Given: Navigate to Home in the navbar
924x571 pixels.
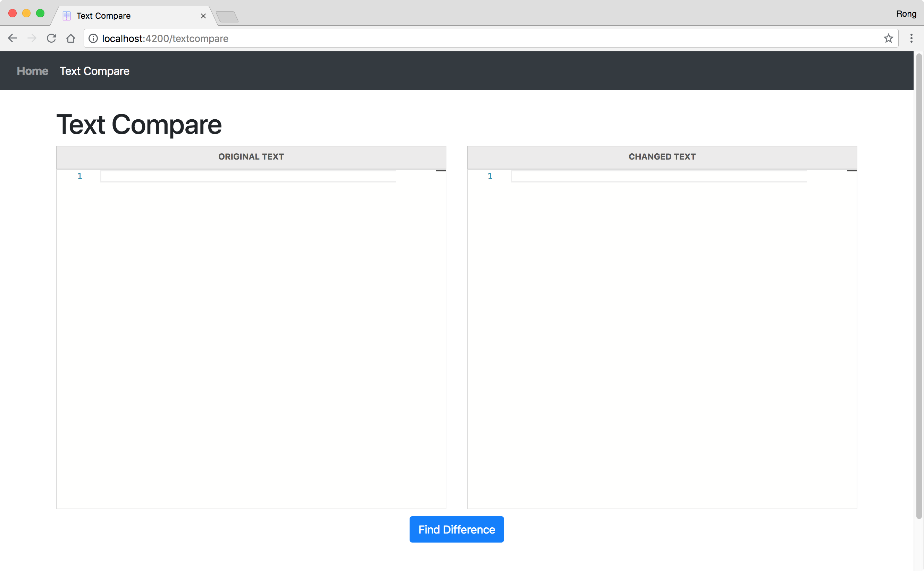Looking at the screenshot, I should coord(33,71).
